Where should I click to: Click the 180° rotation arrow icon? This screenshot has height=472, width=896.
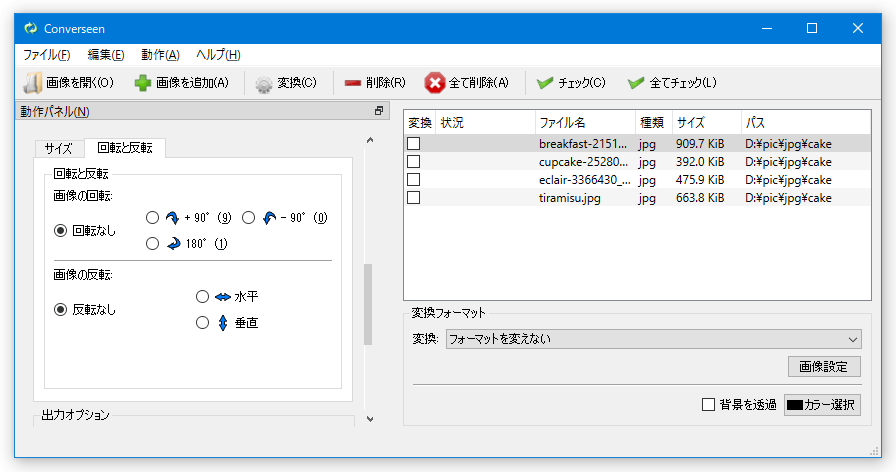click(x=173, y=244)
